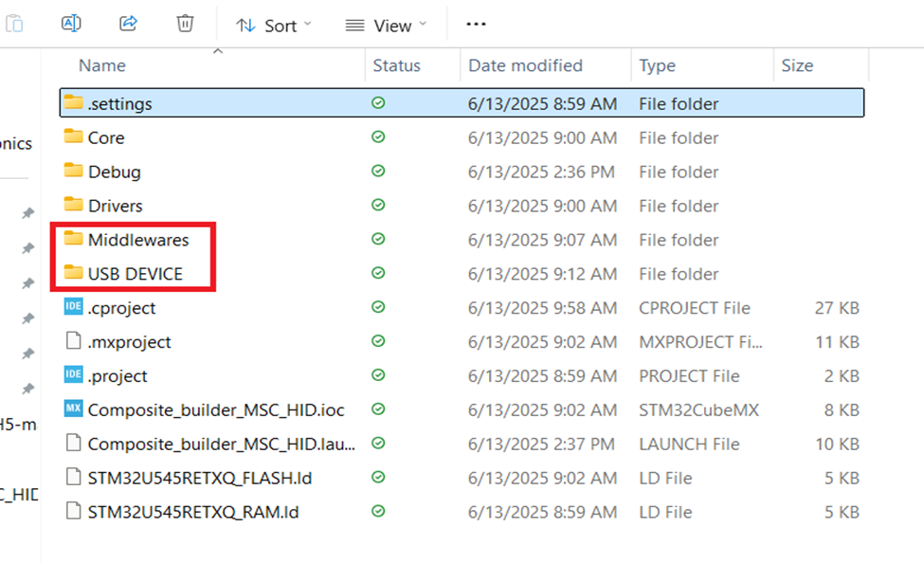The height and width of the screenshot is (563, 924).
Task: Open the View dropdown
Action: point(386,26)
